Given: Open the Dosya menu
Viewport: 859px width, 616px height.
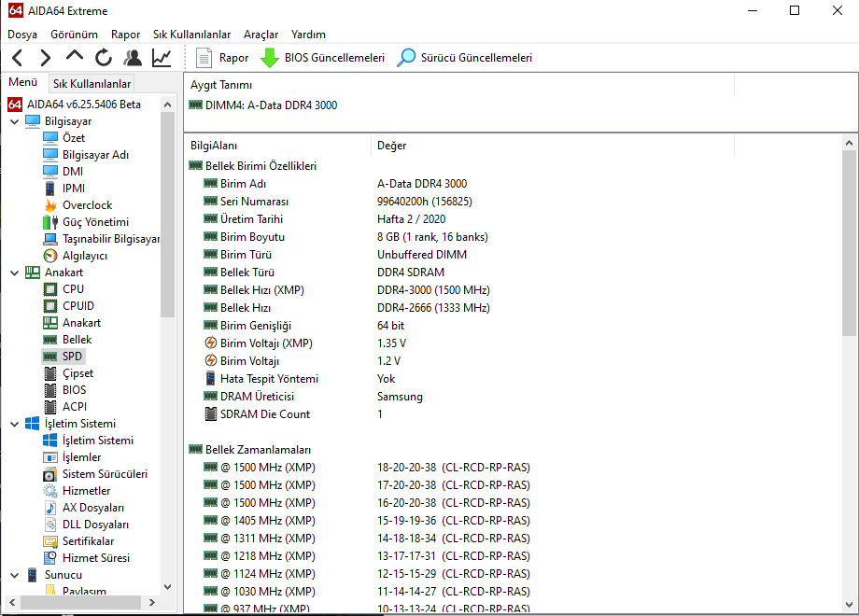Looking at the screenshot, I should (22, 35).
